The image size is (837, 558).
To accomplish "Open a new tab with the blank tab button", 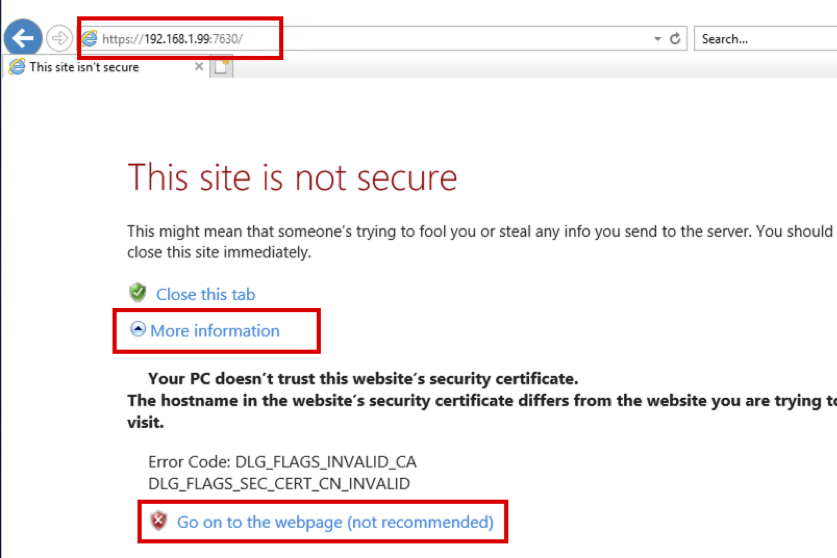I will pyautogui.click(x=221, y=67).
